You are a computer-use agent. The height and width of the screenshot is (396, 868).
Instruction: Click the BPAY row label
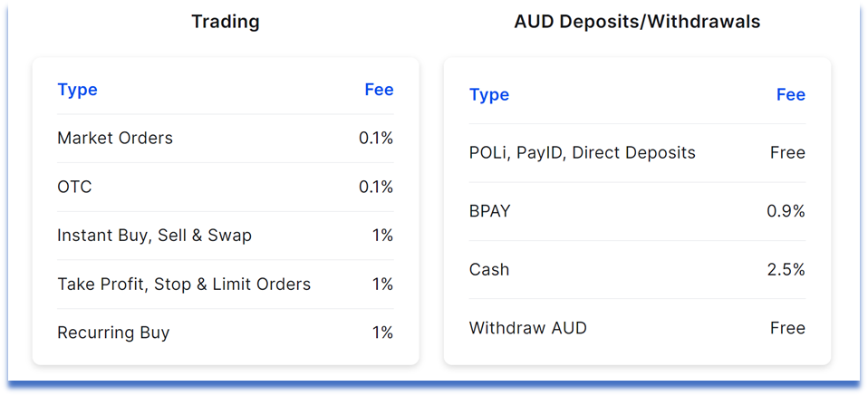click(x=489, y=211)
